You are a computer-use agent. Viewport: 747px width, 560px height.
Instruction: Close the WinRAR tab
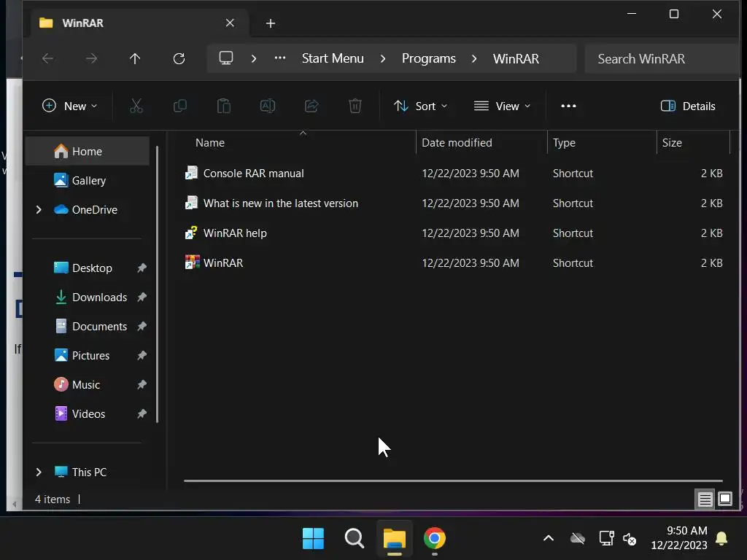pyautogui.click(x=230, y=23)
